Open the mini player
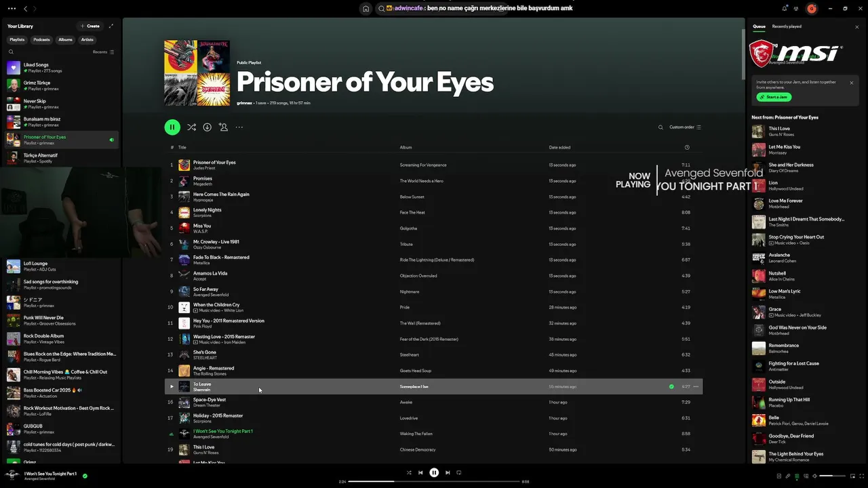 [851, 476]
